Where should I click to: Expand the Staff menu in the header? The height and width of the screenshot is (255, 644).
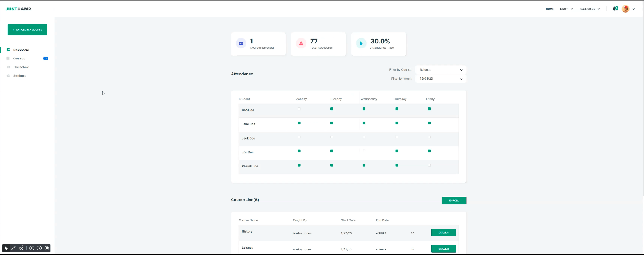566,9
